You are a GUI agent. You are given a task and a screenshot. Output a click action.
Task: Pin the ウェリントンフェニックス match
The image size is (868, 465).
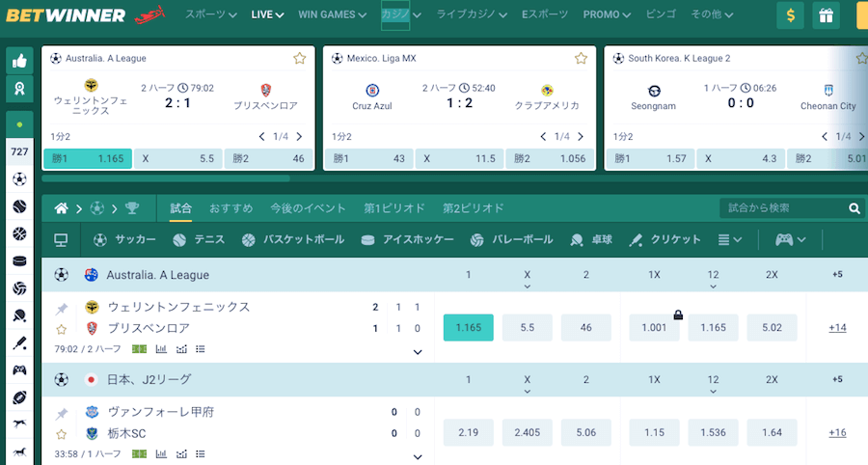[62, 309]
